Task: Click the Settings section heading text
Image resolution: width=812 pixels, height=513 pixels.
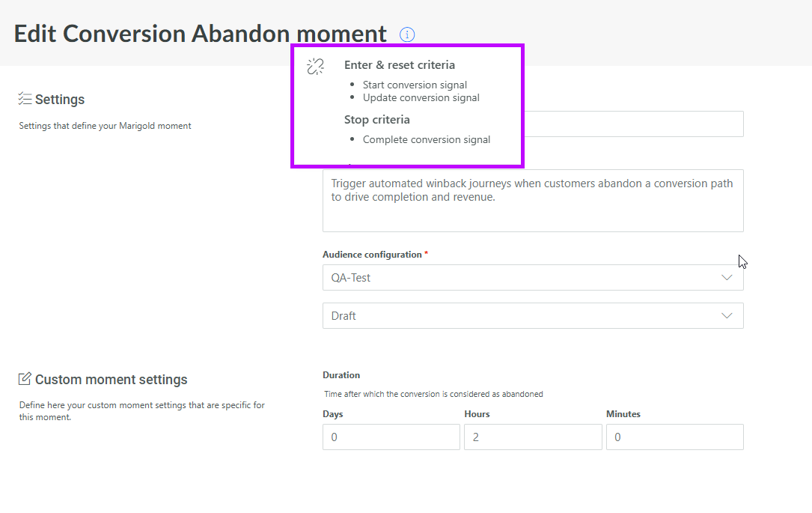Action: [x=60, y=100]
